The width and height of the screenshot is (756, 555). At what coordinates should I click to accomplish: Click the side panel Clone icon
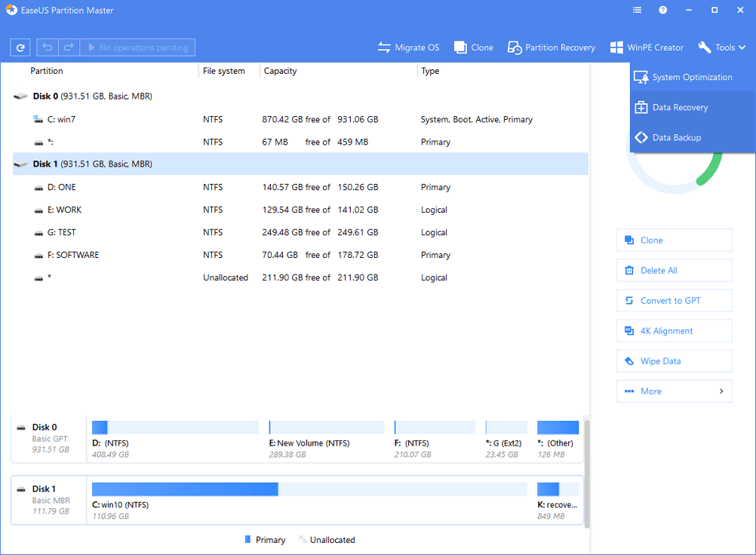(x=629, y=240)
